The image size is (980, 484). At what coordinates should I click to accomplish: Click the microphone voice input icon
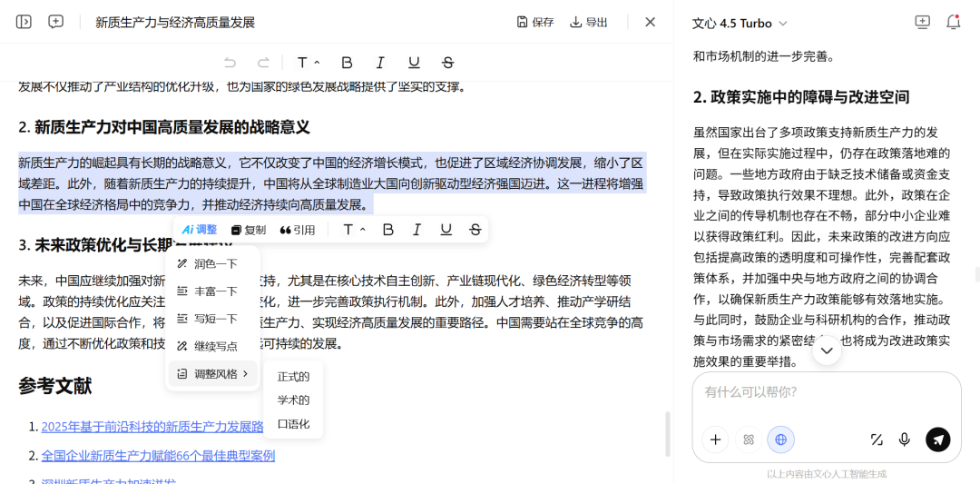pyautogui.click(x=904, y=440)
